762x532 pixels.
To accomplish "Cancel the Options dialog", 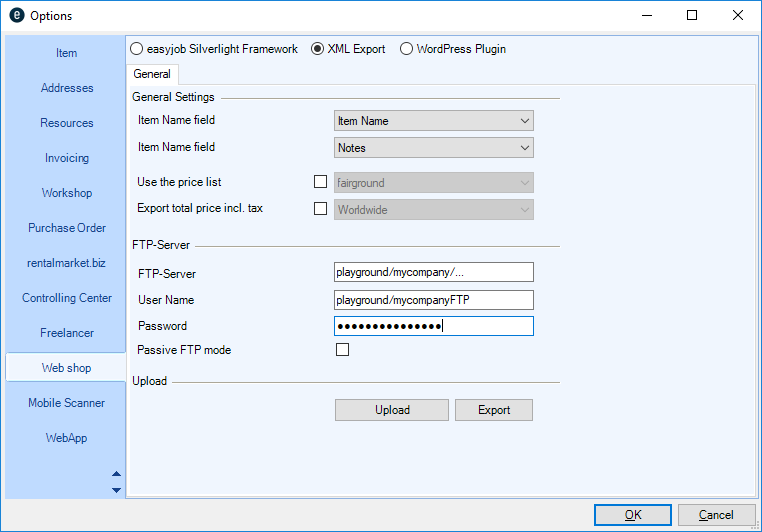I will coord(716,515).
